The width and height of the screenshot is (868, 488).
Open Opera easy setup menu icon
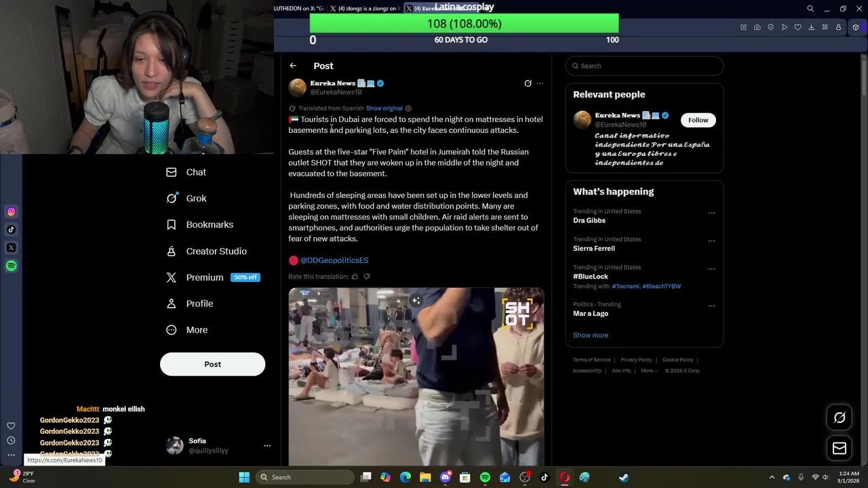pyautogui.click(x=825, y=27)
